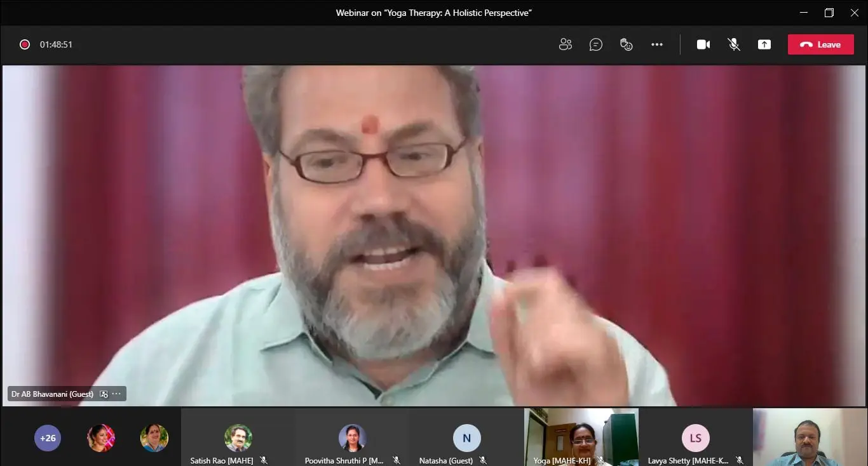868x466 pixels.
Task: Open More actions ellipsis in toolbar
Action: click(x=657, y=44)
